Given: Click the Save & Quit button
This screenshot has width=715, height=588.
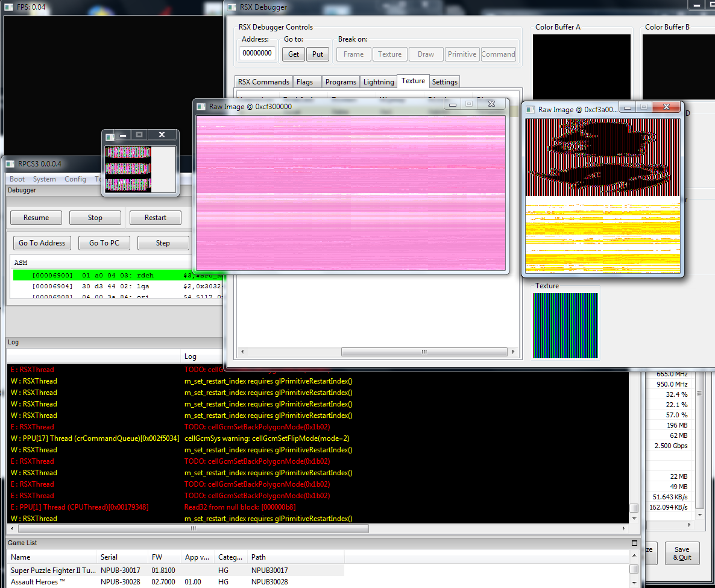Looking at the screenshot, I should click(x=682, y=553).
